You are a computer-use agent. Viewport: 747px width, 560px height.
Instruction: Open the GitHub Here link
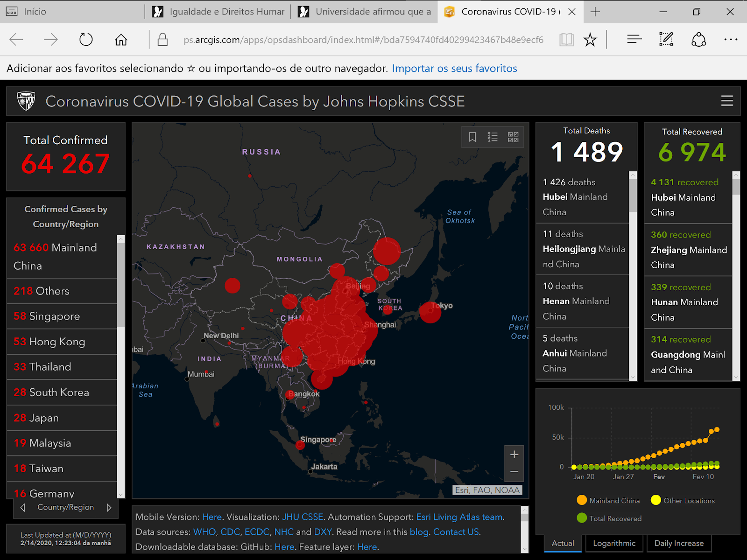point(284,547)
